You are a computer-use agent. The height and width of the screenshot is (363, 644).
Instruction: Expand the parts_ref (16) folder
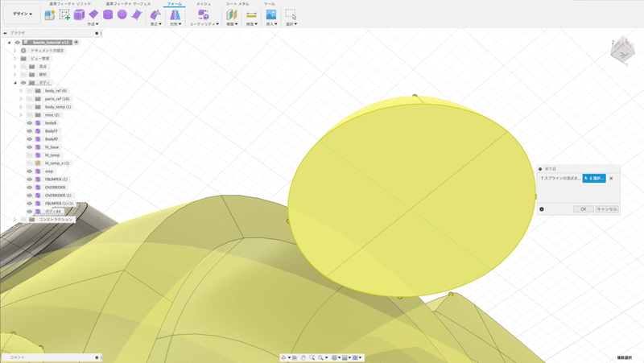(22, 98)
